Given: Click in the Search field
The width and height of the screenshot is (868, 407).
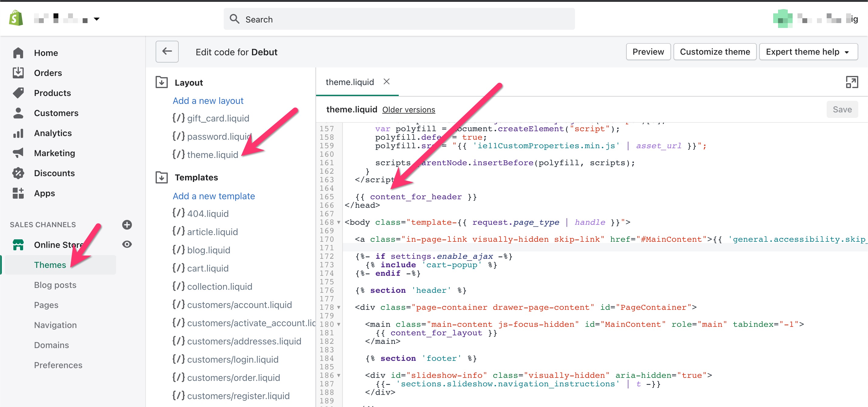Looking at the screenshot, I should tap(399, 19).
